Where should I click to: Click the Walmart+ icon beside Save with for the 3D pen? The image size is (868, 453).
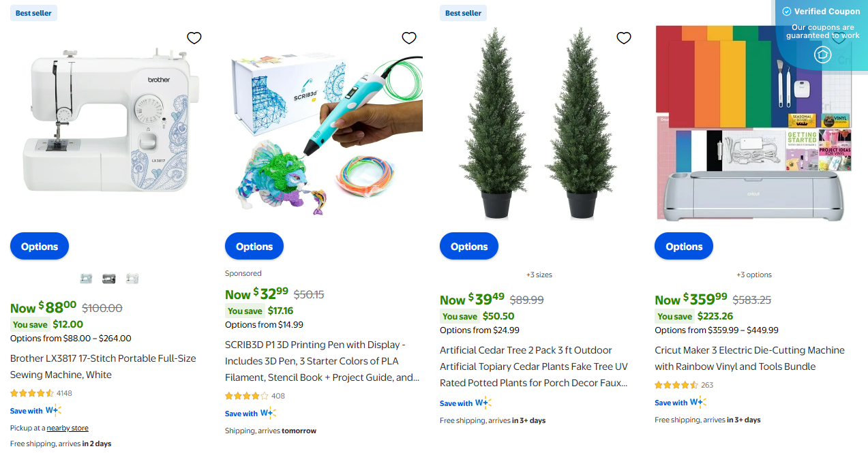[269, 413]
